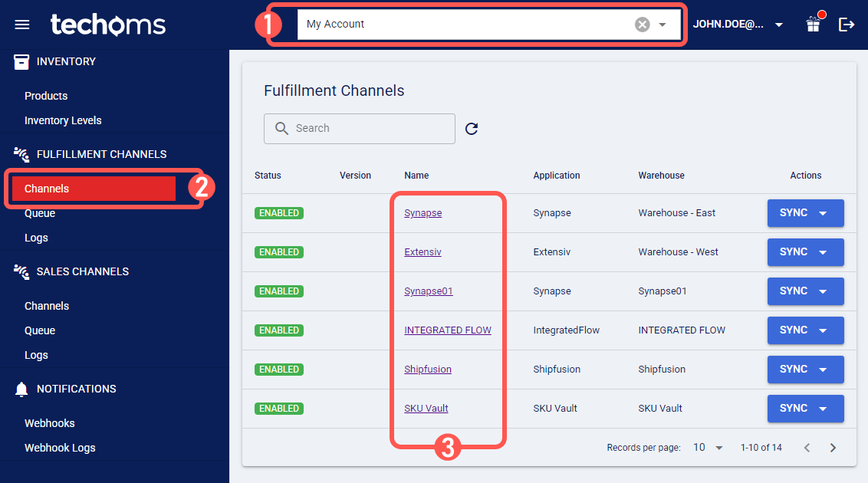Click ENABLED badge in Extensiv row
The height and width of the screenshot is (483, 868).
coord(279,252)
